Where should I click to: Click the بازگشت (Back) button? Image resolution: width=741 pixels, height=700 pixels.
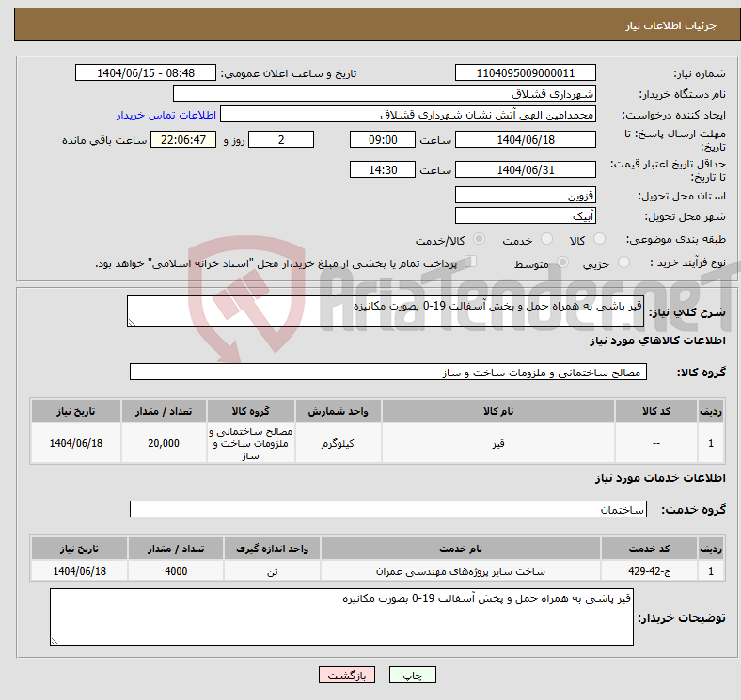(347, 675)
